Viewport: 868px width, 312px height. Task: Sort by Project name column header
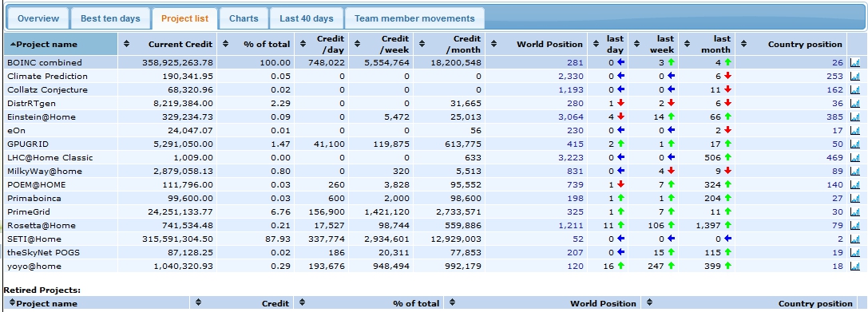click(61, 44)
